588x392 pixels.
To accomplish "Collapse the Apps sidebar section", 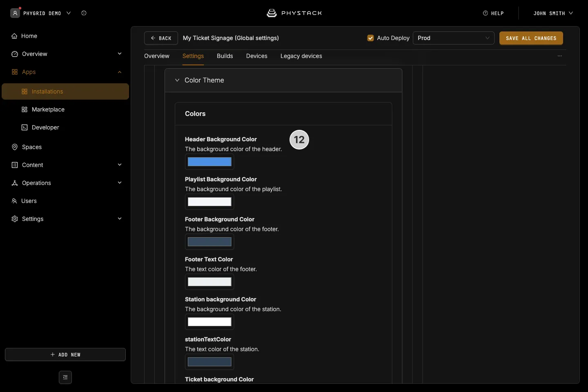I will click(120, 72).
